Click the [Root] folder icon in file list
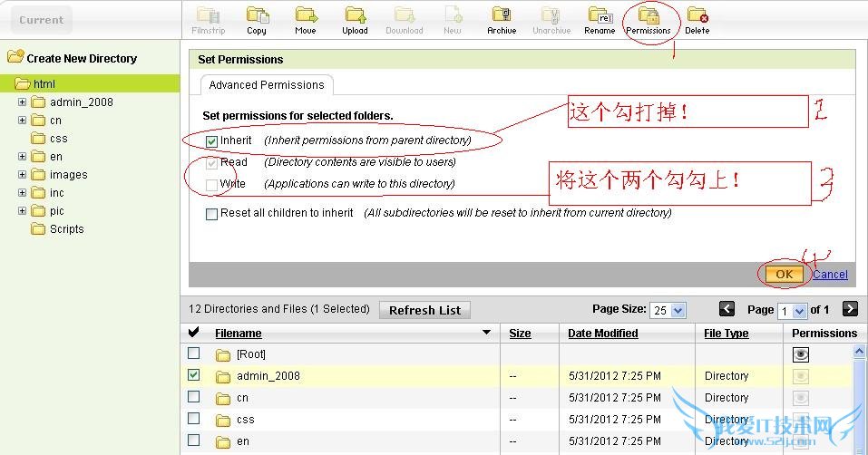Viewport: 868px width, 455px height. [223, 355]
